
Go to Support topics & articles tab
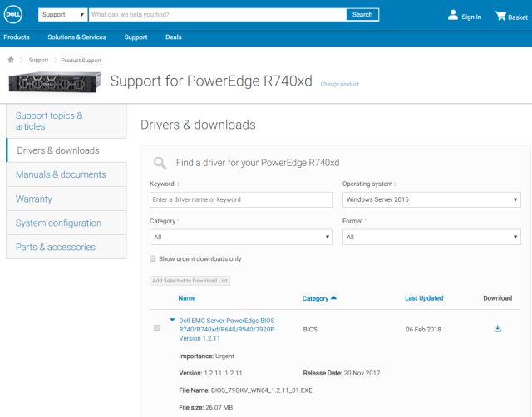[x=66, y=121]
